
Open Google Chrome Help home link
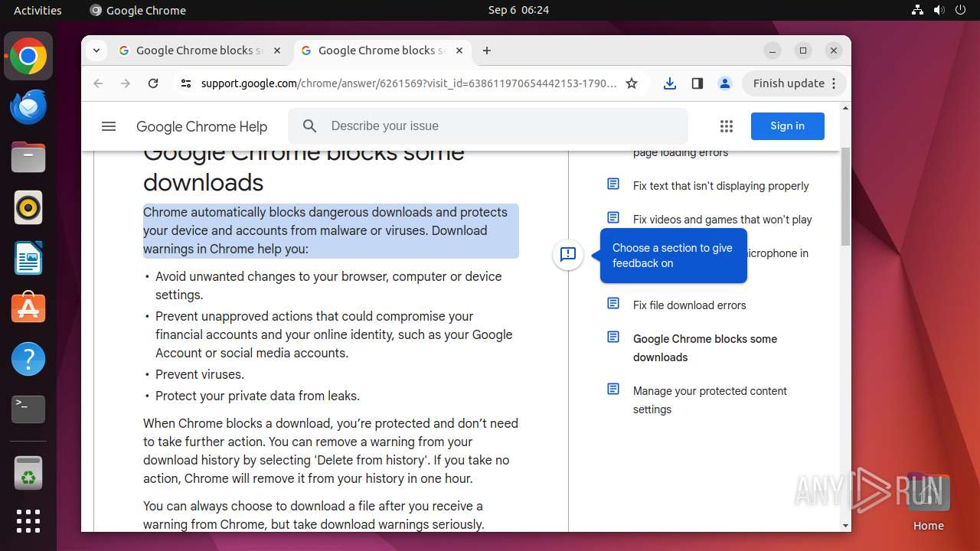coord(201,127)
